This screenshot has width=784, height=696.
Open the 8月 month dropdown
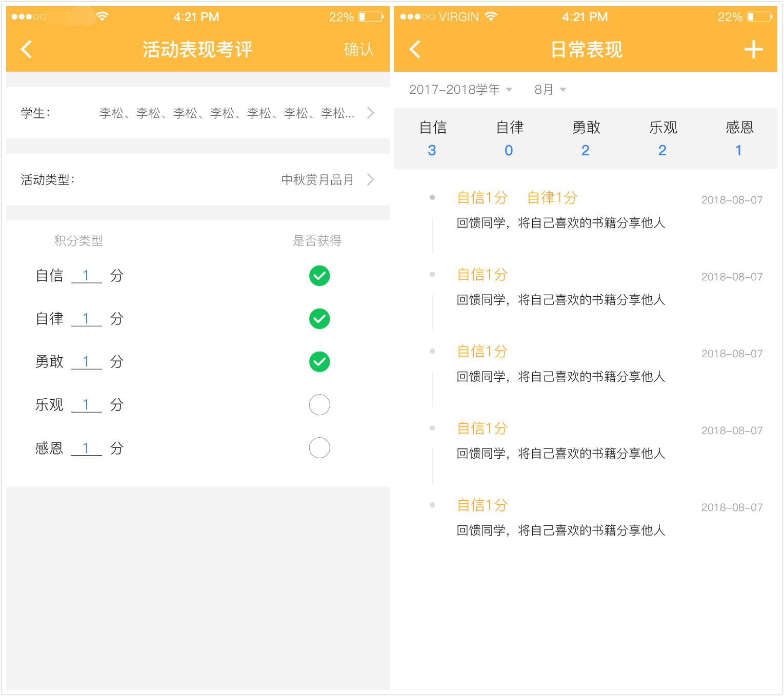click(550, 90)
